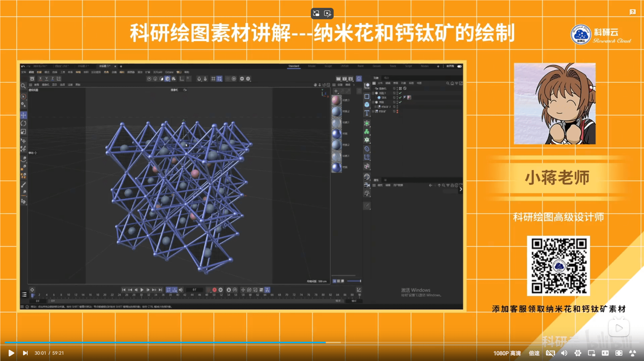Add a new project tab with plus
644x361 pixels.
(121, 66)
